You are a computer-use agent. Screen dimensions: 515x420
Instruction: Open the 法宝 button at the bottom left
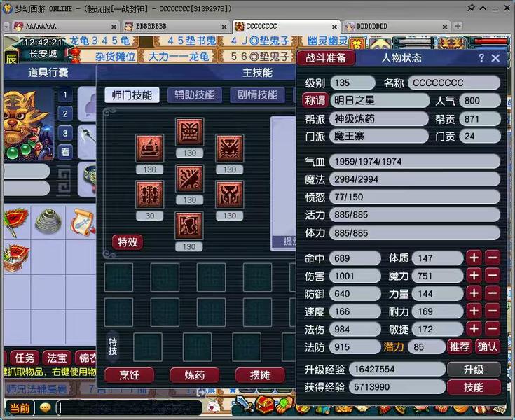click(x=57, y=358)
